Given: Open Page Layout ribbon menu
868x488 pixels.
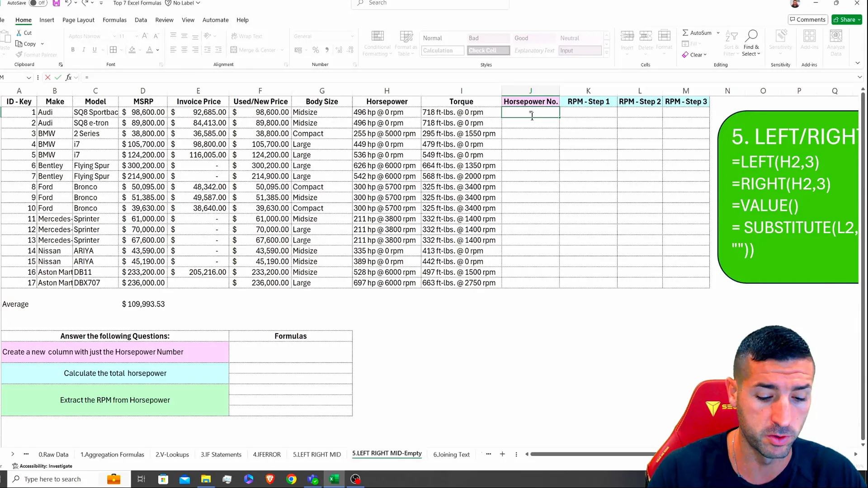Looking at the screenshot, I should pos(78,20).
